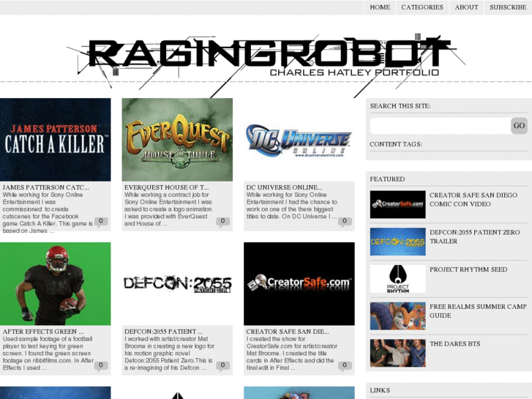
Task: Click the SEARCH THIS SITE heading
Action: tap(400, 106)
